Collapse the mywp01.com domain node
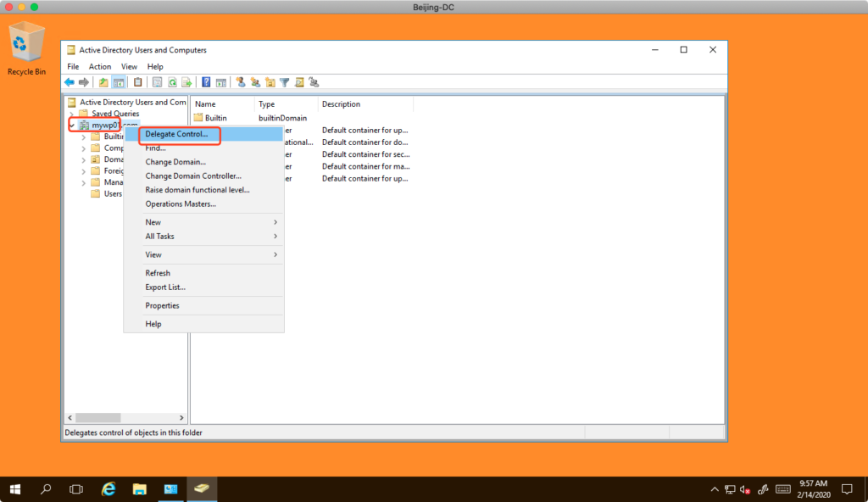This screenshot has width=868, height=502. click(x=72, y=126)
